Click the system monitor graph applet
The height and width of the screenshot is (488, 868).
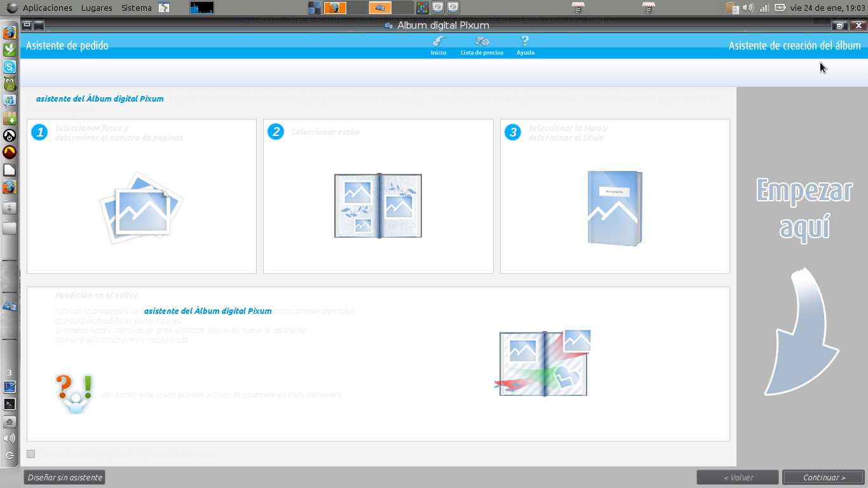[x=202, y=8]
